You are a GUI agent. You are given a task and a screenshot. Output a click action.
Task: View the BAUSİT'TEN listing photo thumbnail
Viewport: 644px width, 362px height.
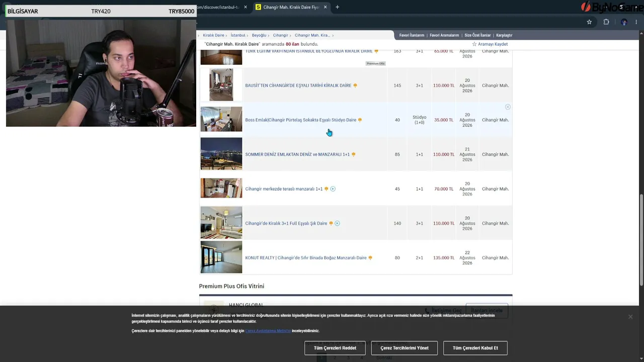[221, 85]
